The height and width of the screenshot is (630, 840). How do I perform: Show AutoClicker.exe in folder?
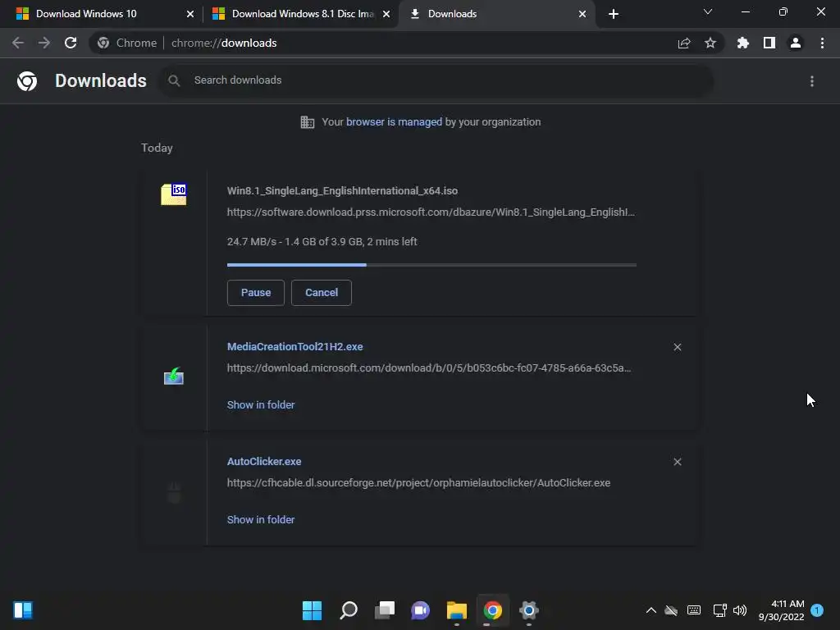coord(261,519)
